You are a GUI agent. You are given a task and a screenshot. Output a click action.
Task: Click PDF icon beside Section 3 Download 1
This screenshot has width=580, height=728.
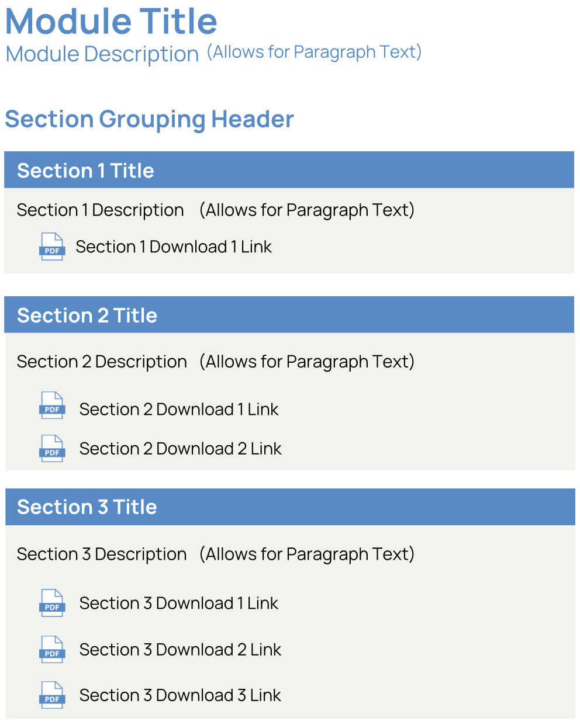[x=51, y=603]
